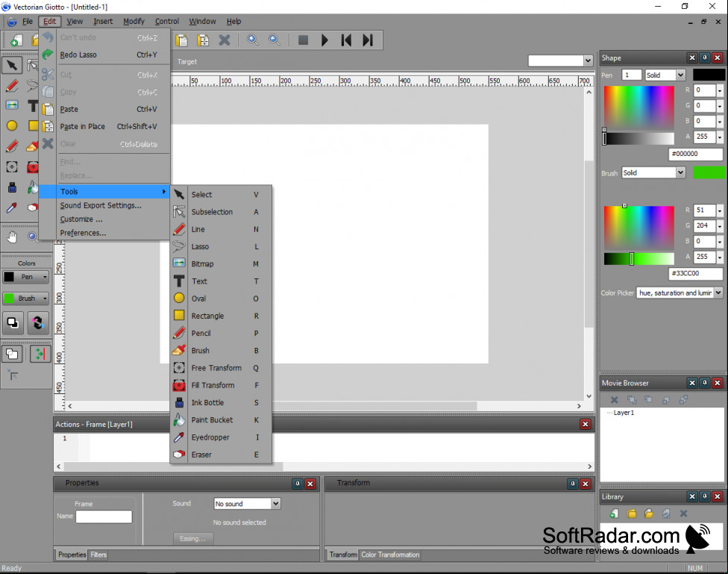The height and width of the screenshot is (574, 728).
Task: Select the arrow Select tool in left toolbox
Action: pos(12,65)
